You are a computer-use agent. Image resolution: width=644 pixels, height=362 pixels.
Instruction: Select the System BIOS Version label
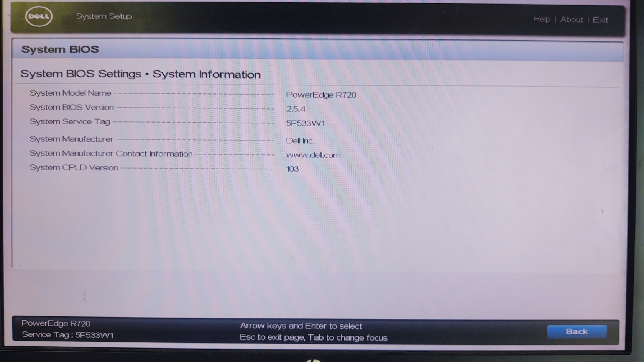[72, 107]
